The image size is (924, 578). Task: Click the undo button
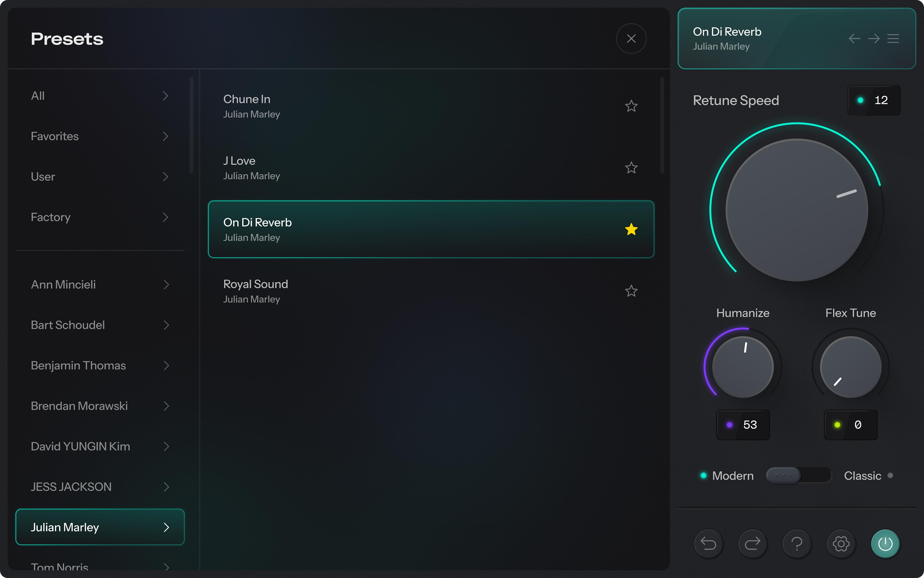coord(708,544)
